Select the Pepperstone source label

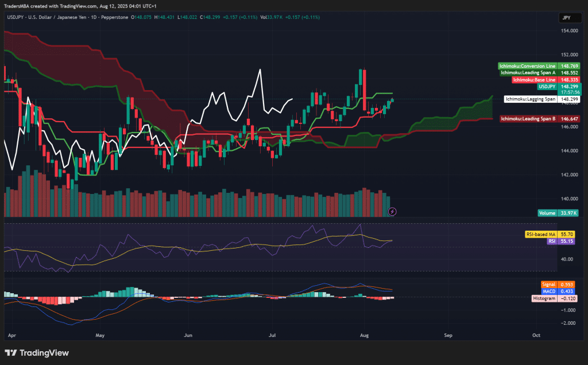click(x=115, y=18)
